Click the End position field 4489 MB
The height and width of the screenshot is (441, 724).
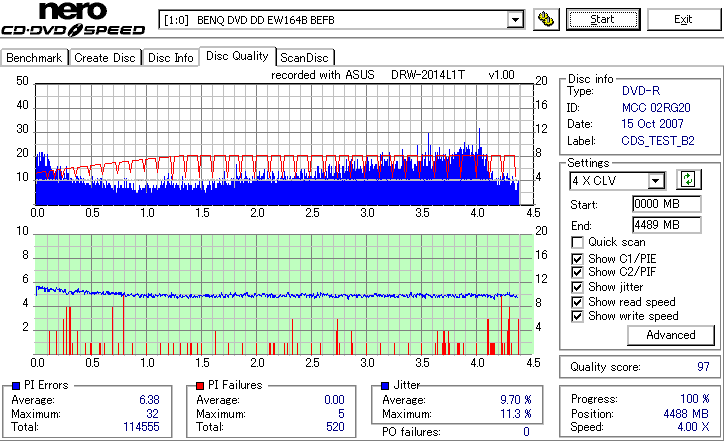coord(666,225)
